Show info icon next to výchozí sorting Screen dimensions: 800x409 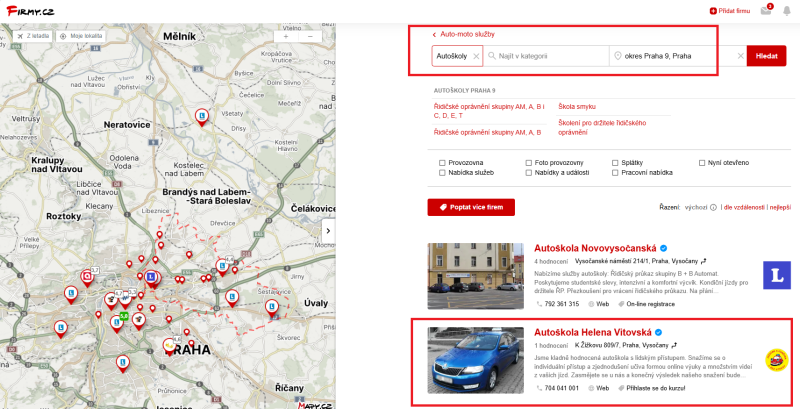point(713,208)
